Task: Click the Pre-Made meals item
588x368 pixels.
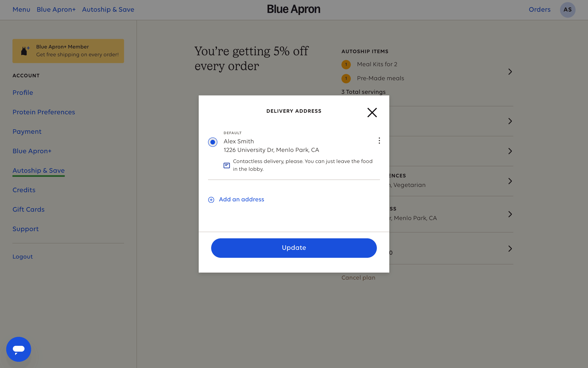Action: pyautogui.click(x=380, y=79)
